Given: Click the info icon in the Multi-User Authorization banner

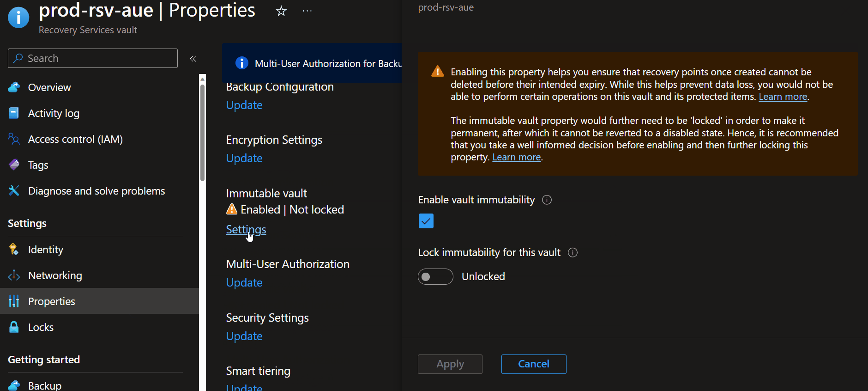Looking at the screenshot, I should 242,63.
